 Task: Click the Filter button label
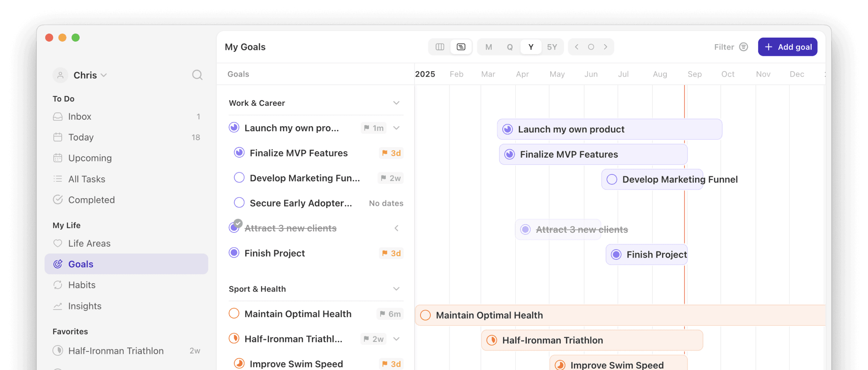point(724,47)
